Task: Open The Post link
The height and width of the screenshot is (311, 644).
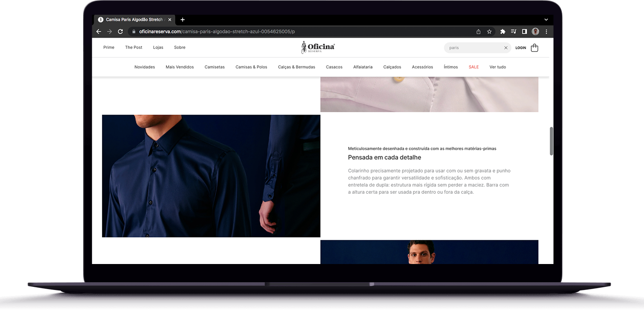Action: point(134,47)
